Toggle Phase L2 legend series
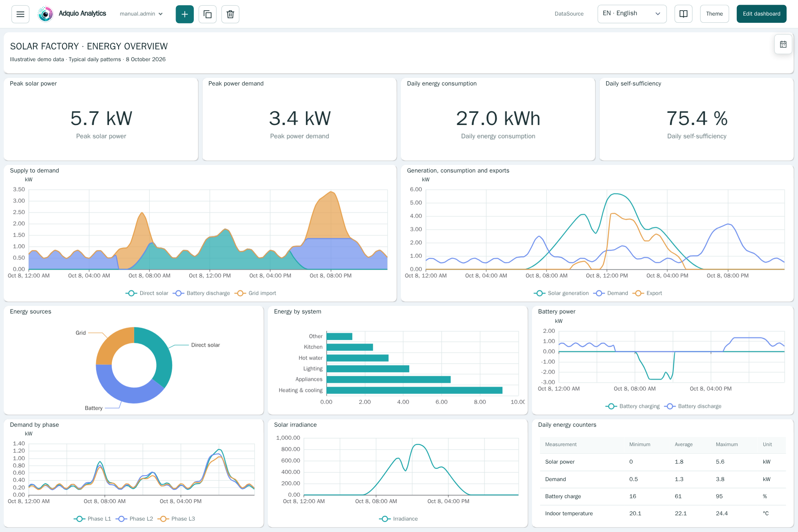 [x=134, y=519]
